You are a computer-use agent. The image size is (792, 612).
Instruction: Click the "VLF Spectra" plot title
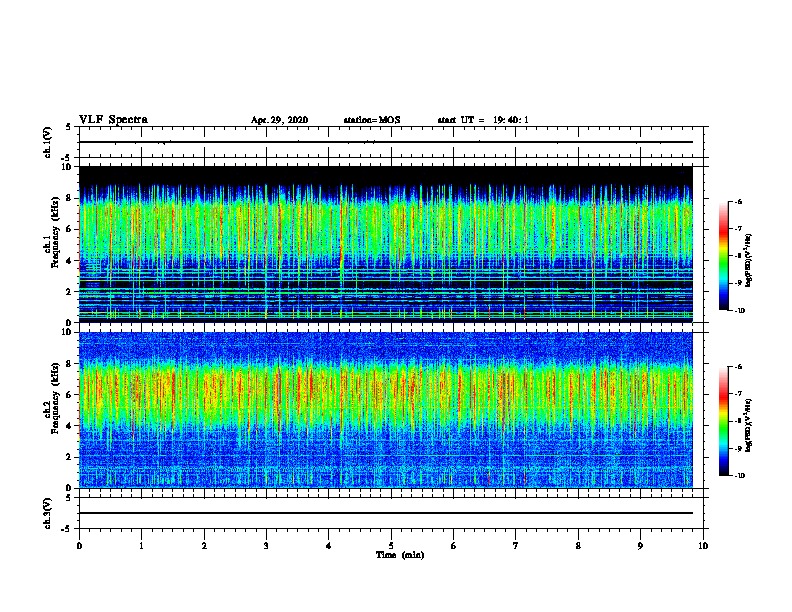tap(113, 120)
